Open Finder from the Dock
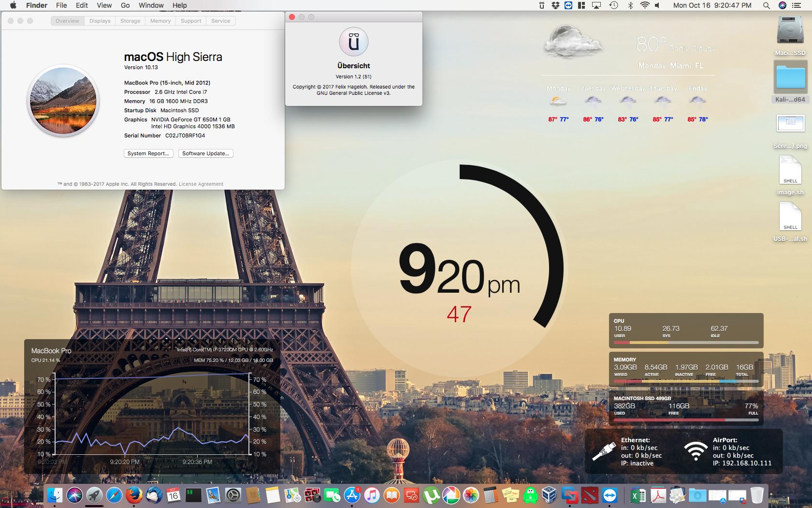Viewport: 812px width, 508px height. (55, 495)
